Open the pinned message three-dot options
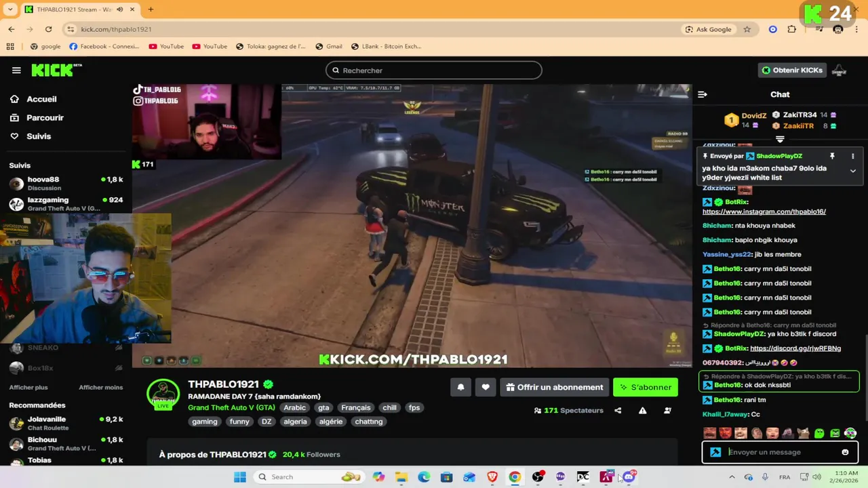The height and width of the screenshot is (488, 868). pos(852,157)
